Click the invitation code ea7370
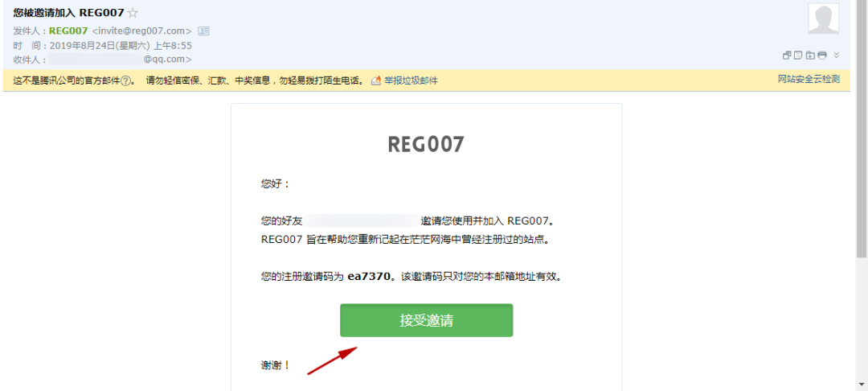Viewport: 868px width, 391px height. pos(369,277)
